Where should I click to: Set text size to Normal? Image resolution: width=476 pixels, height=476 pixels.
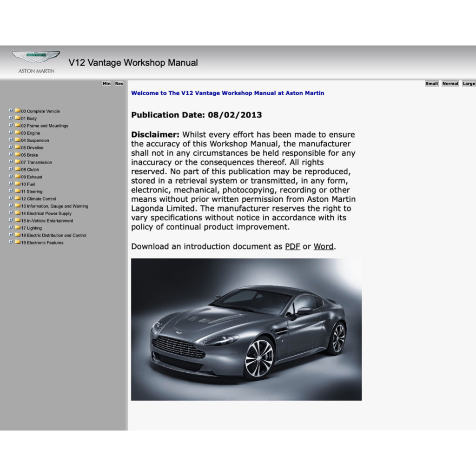449,83
